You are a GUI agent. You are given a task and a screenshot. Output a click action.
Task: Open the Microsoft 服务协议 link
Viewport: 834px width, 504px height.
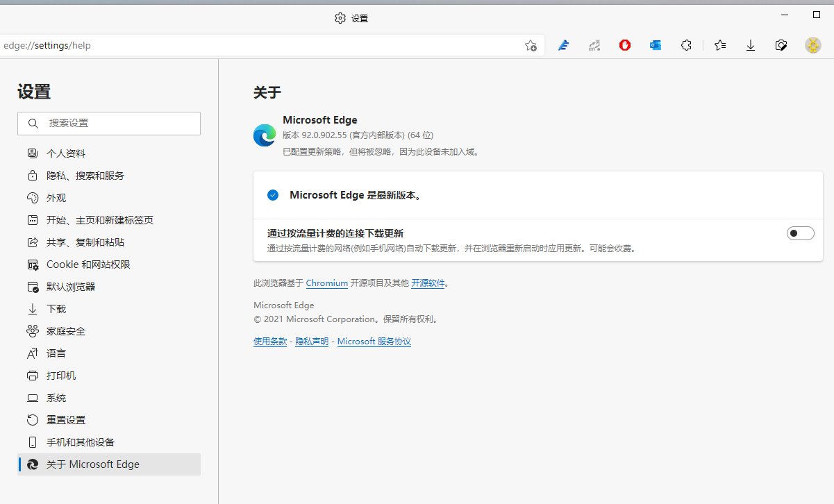click(374, 342)
